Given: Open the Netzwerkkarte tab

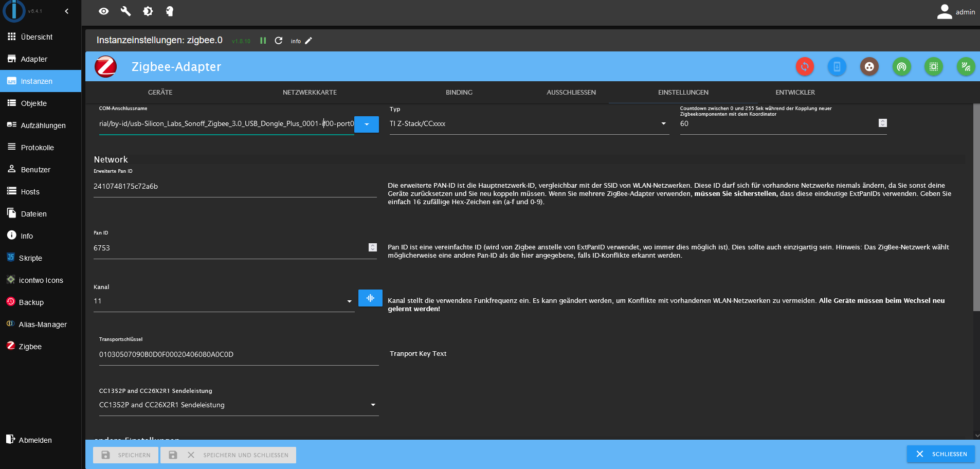Looking at the screenshot, I should click(310, 93).
